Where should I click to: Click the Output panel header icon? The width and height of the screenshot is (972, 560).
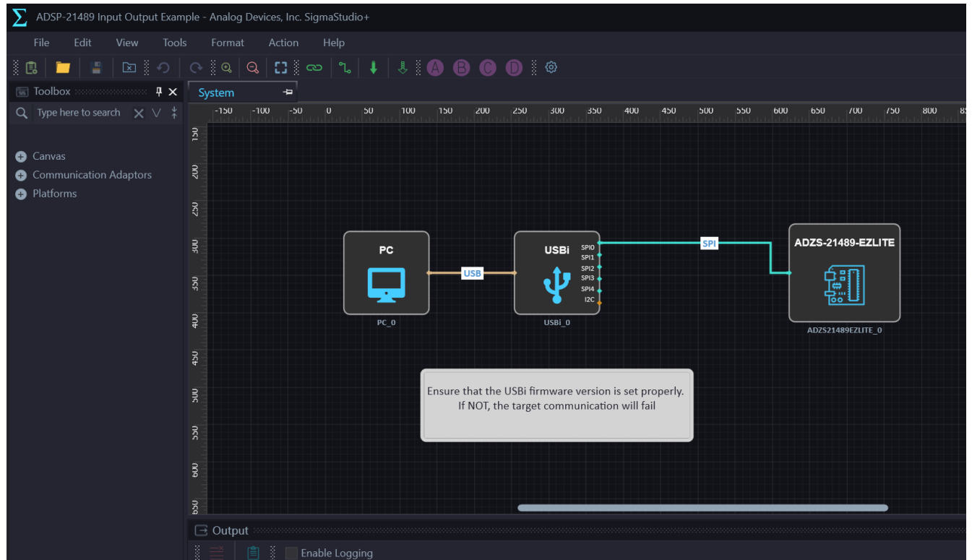pos(202,531)
